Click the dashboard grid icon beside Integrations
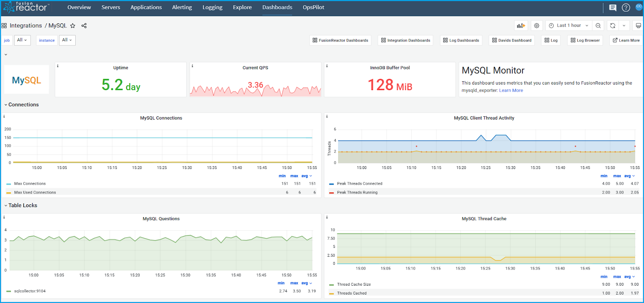This screenshot has height=303, width=644. point(4,26)
